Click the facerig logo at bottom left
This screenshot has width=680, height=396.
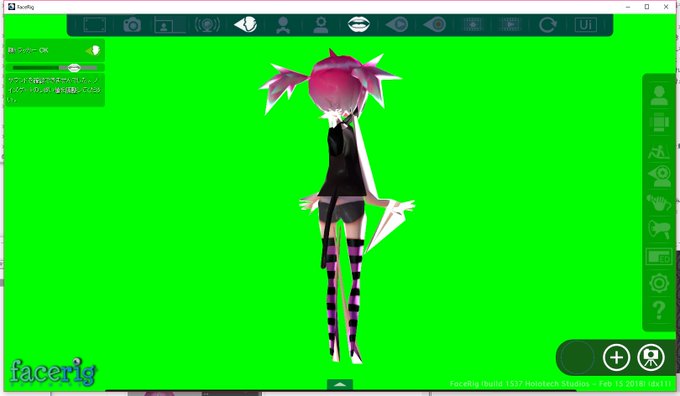(x=53, y=372)
